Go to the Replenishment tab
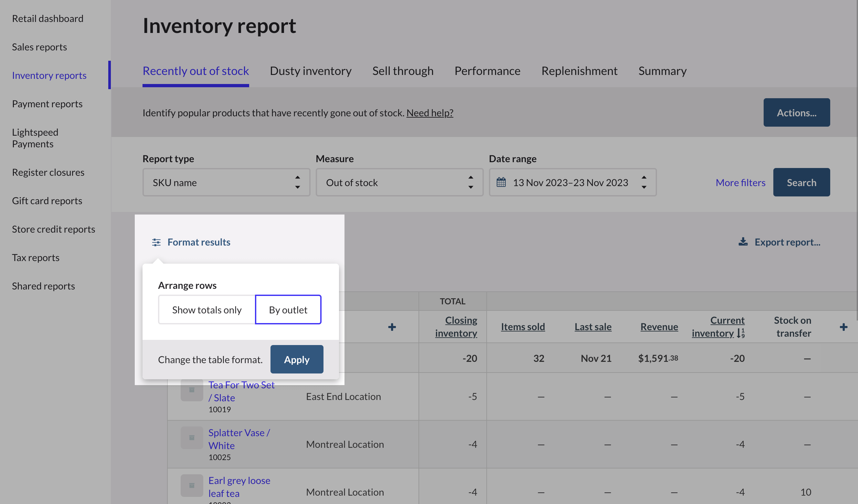The height and width of the screenshot is (504, 858). [x=579, y=71]
